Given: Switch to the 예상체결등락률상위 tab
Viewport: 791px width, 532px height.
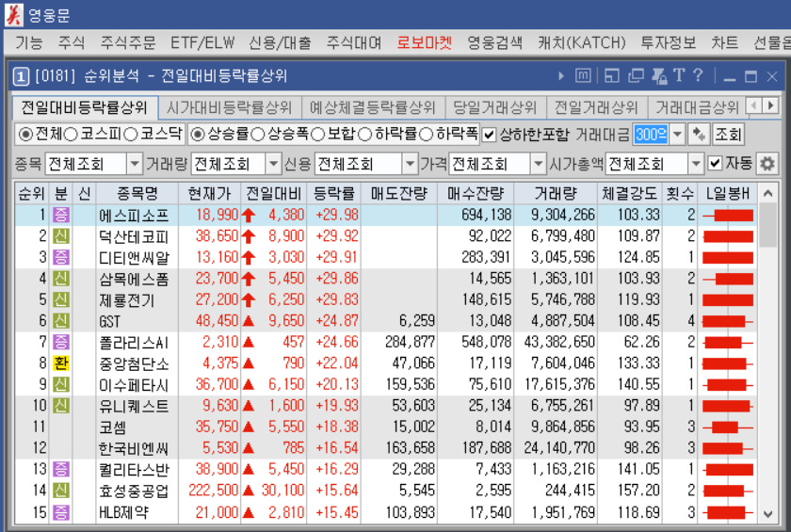Looking at the screenshot, I should click(x=372, y=107).
